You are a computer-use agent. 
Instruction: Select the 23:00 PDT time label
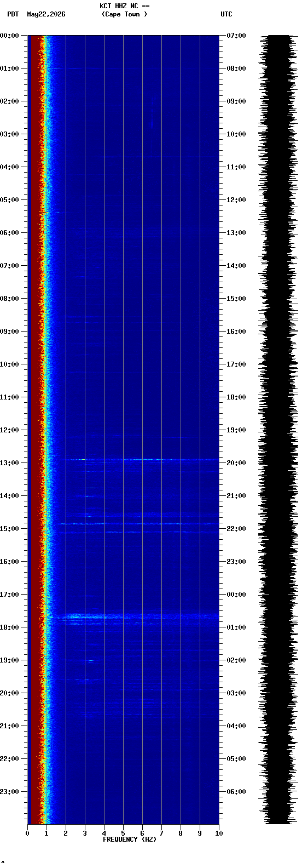coord(10,792)
